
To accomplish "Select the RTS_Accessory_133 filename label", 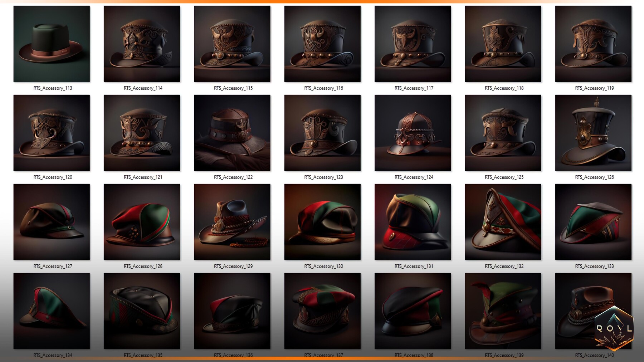I will coord(594,266).
